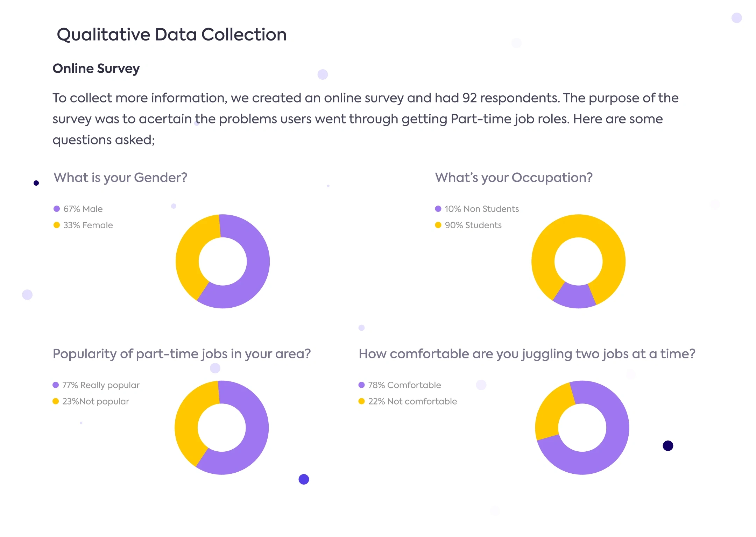756x537 pixels.
Task: Pick the yellow dot beside 22% Not comfortable
Action: 362,401
